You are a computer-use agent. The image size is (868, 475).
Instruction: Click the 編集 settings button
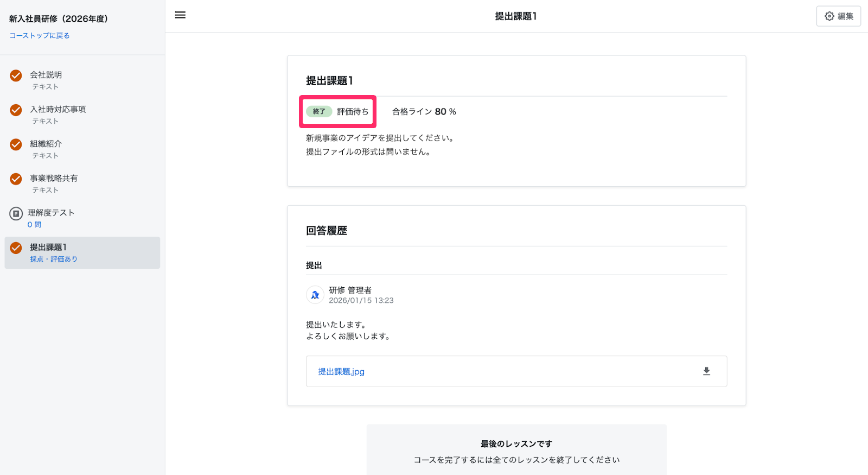click(x=838, y=16)
